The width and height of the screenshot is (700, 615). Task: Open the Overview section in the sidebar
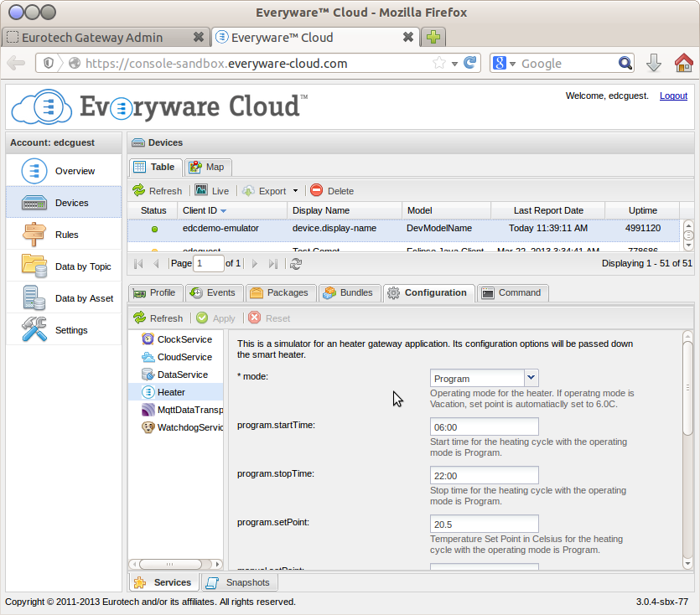[64, 171]
